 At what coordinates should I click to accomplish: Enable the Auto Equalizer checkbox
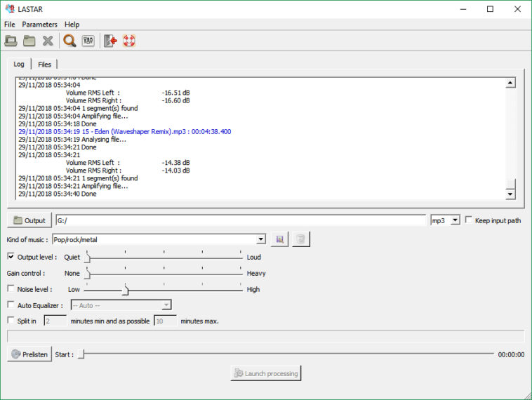tap(11, 305)
